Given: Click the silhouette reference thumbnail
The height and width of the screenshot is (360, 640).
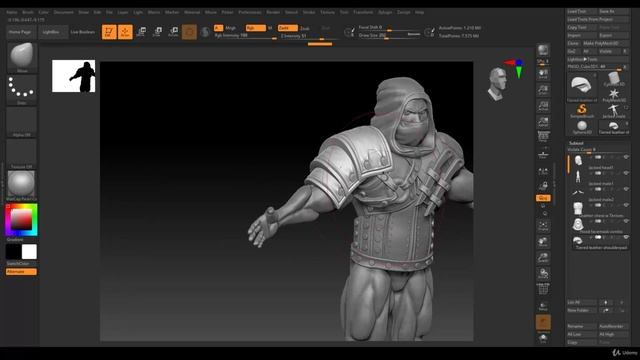Looking at the screenshot, I should (73, 76).
